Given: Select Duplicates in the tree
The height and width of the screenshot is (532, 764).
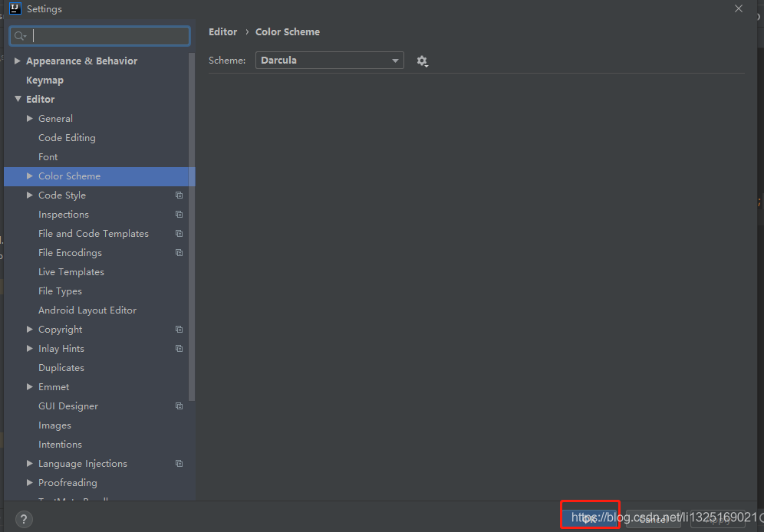Looking at the screenshot, I should 61,368.
